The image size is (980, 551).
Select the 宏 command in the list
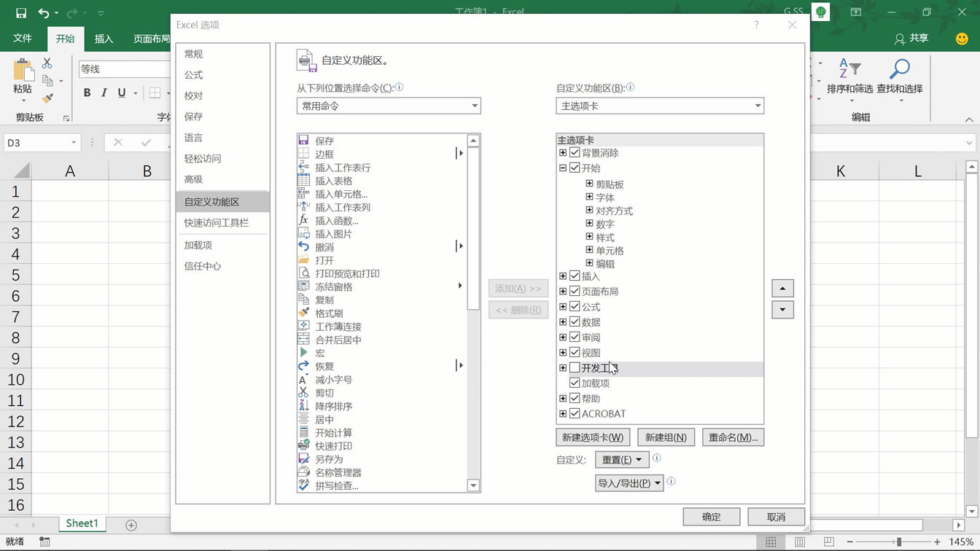pyautogui.click(x=321, y=353)
